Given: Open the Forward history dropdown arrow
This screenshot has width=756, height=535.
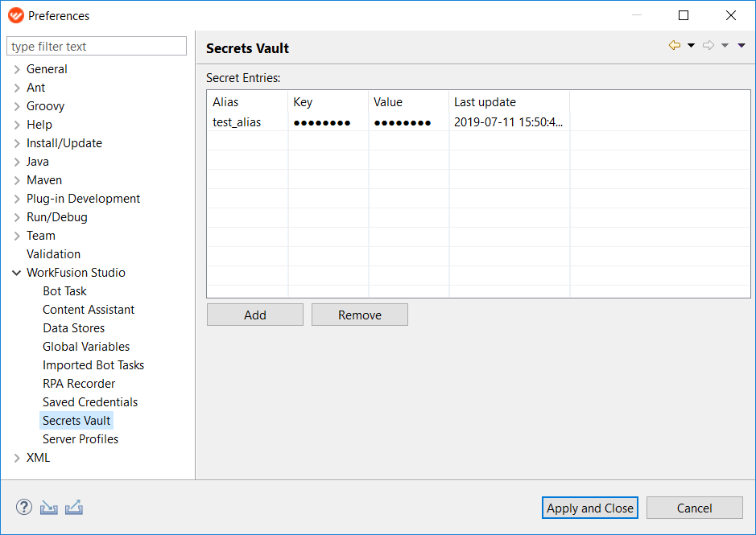Looking at the screenshot, I should tap(725, 45).
